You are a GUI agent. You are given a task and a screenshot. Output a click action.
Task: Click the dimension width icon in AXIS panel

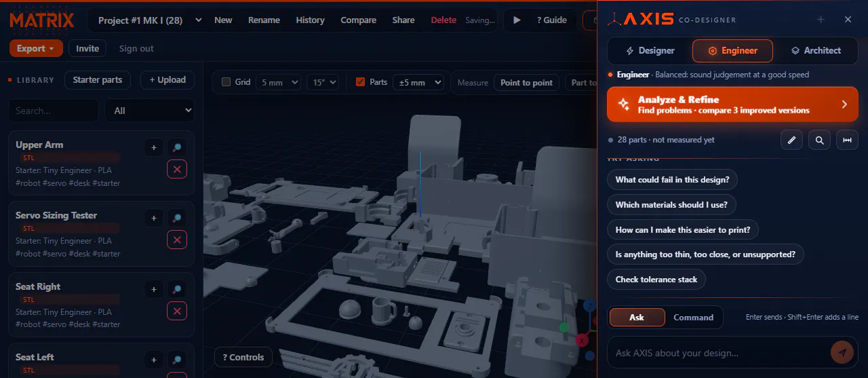point(847,140)
